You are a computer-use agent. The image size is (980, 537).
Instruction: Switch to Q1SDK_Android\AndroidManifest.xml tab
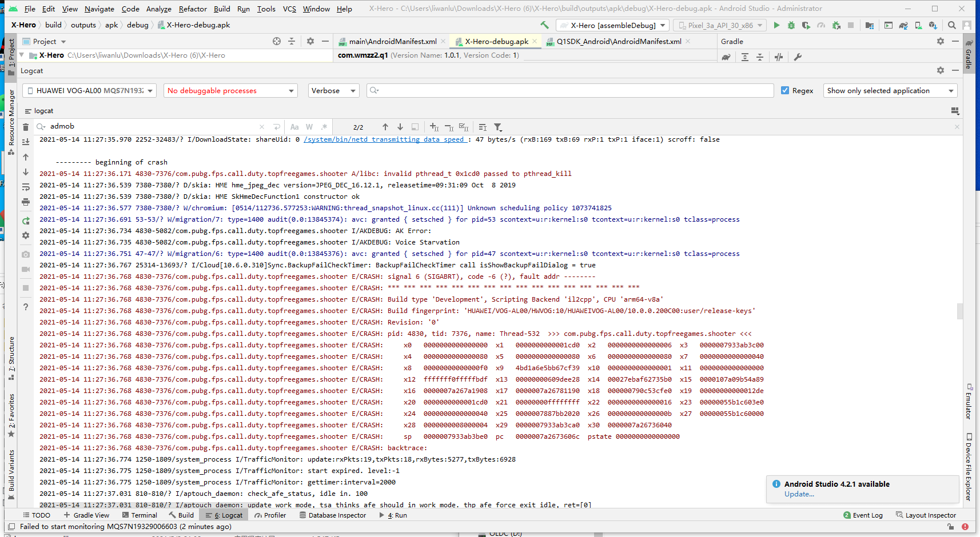618,41
